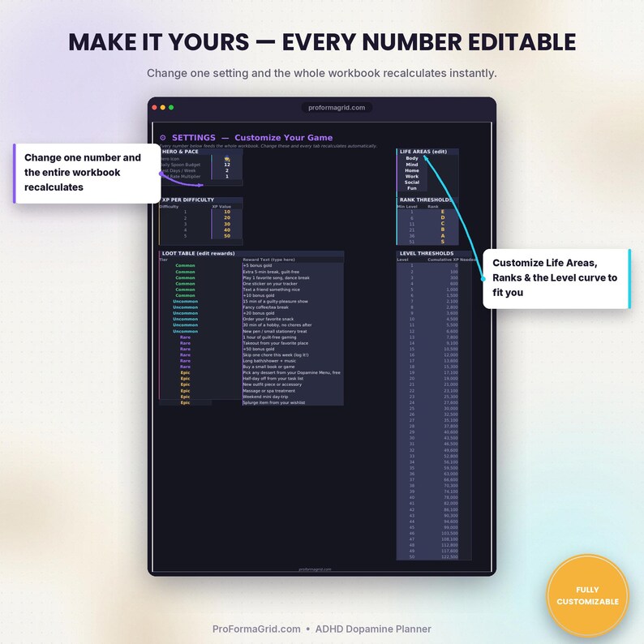
Task: Click the Fun life area cell
Action: tap(412, 188)
